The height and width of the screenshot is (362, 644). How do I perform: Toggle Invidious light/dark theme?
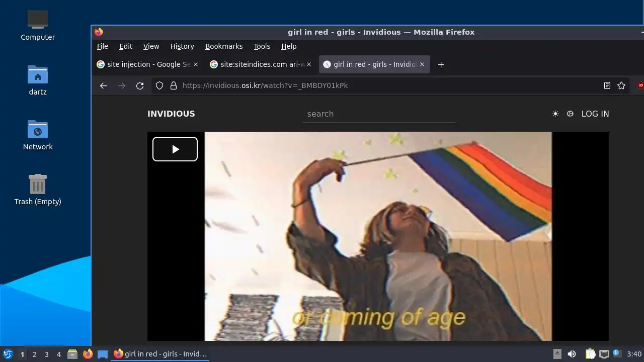(x=555, y=114)
